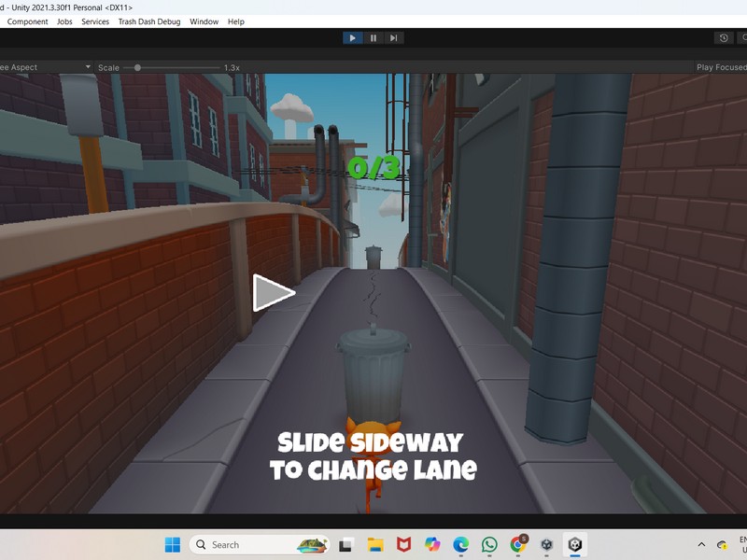Click the Windows Search field
Image resolution: width=747 pixels, height=560 pixels.
click(243, 544)
